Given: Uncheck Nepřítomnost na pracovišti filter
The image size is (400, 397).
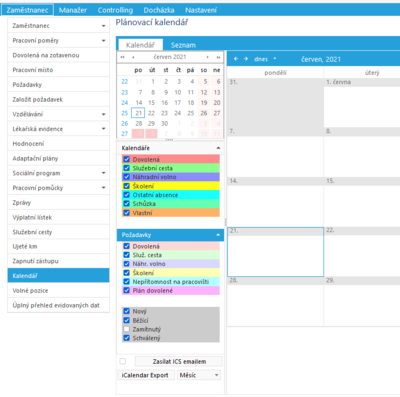Looking at the screenshot, I should point(127,282).
